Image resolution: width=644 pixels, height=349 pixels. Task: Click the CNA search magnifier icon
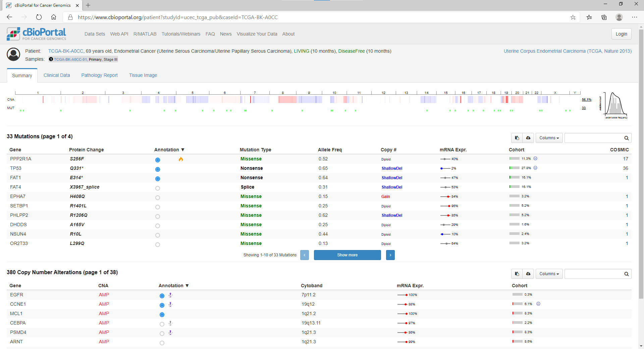(x=626, y=274)
